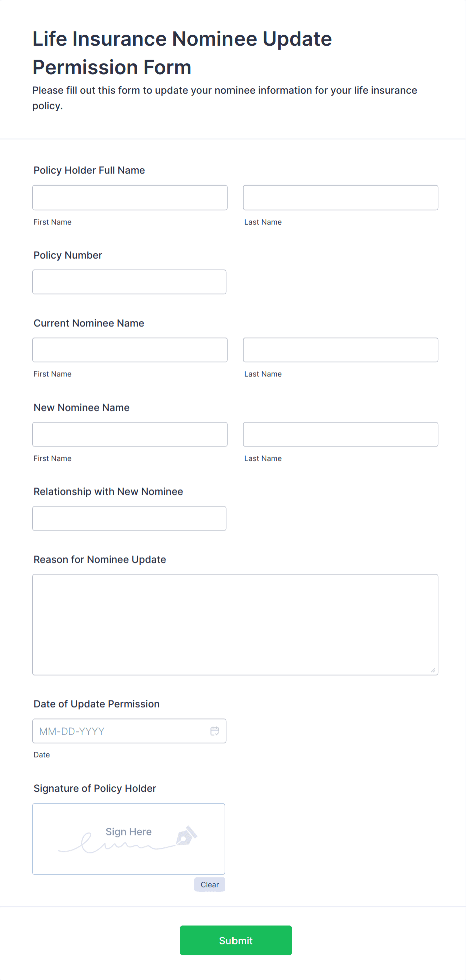The image size is (466, 980).
Task: Click the form title heading
Action: [181, 53]
